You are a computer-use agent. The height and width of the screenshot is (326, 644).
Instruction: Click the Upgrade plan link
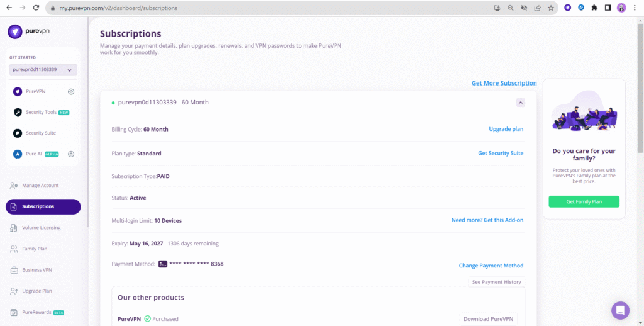click(x=506, y=129)
